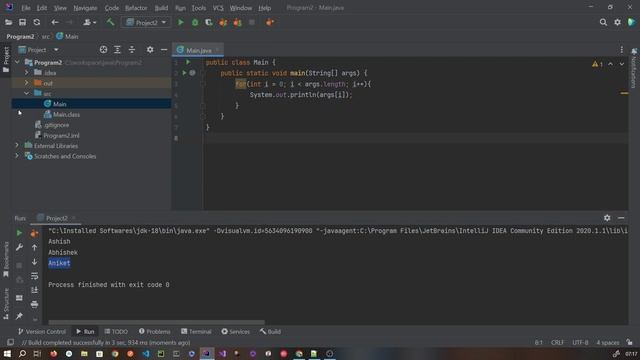This screenshot has width=640, height=360.
Task: Click the Select Opened File target icon
Action: pos(103,49)
